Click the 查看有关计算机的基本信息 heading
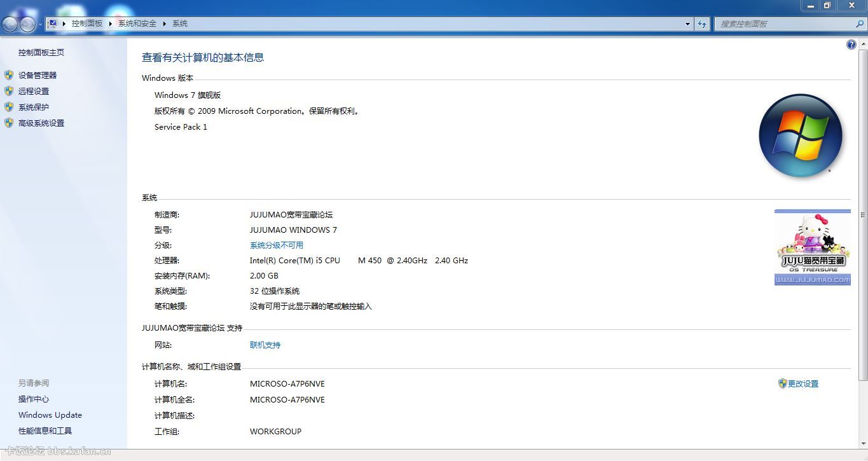 coord(203,58)
